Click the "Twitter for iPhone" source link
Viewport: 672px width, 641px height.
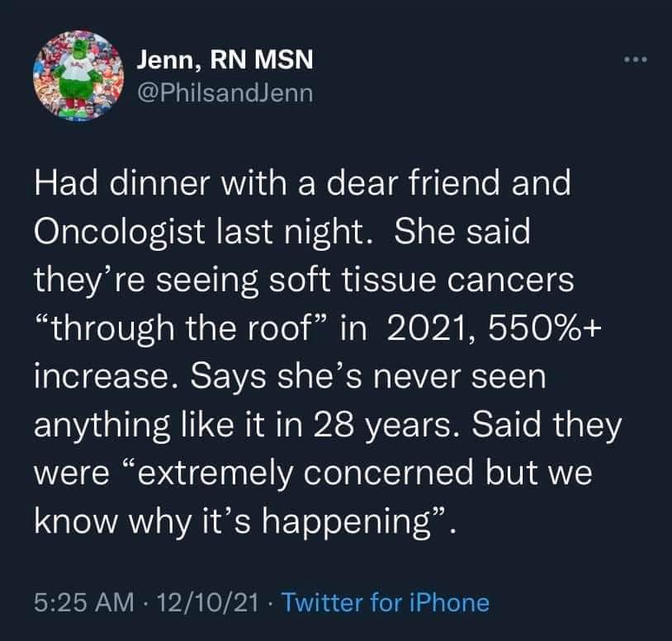click(386, 602)
